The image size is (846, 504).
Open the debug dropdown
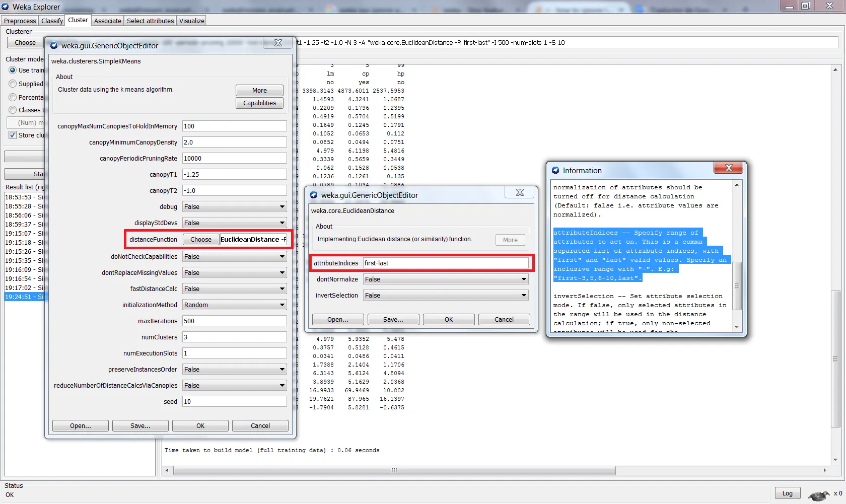coord(235,206)
